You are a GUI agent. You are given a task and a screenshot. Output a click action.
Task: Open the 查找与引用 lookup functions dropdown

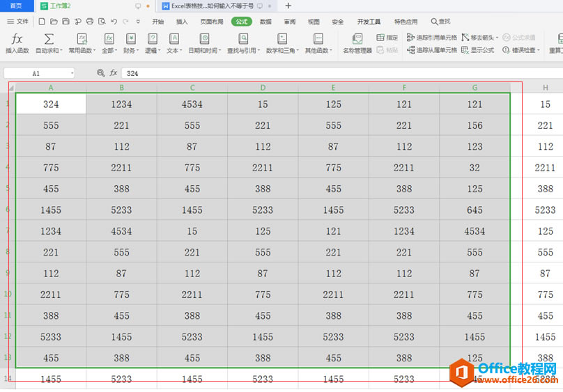click(x=243, y=43)
